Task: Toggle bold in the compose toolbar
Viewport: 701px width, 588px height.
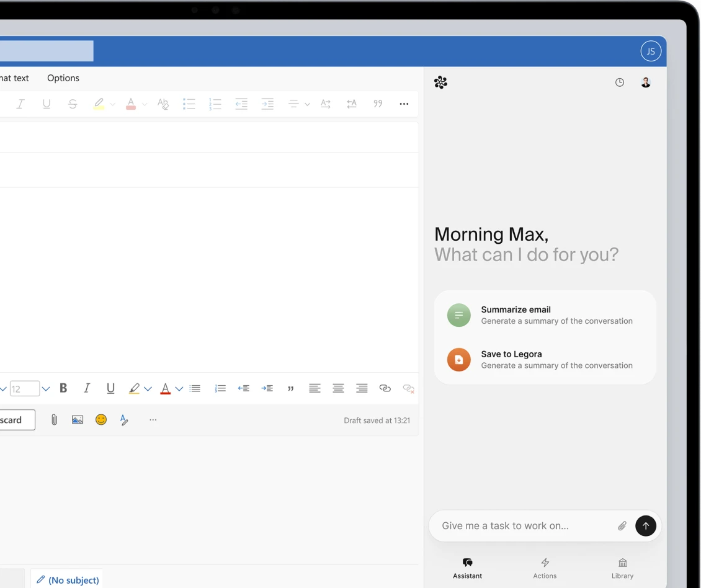Action: (x=63, y=388)
